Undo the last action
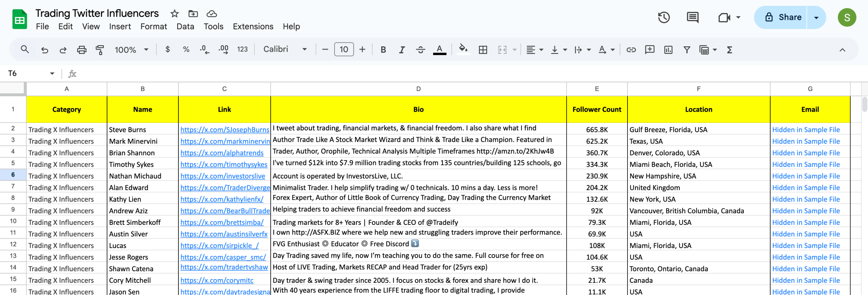 45,50
